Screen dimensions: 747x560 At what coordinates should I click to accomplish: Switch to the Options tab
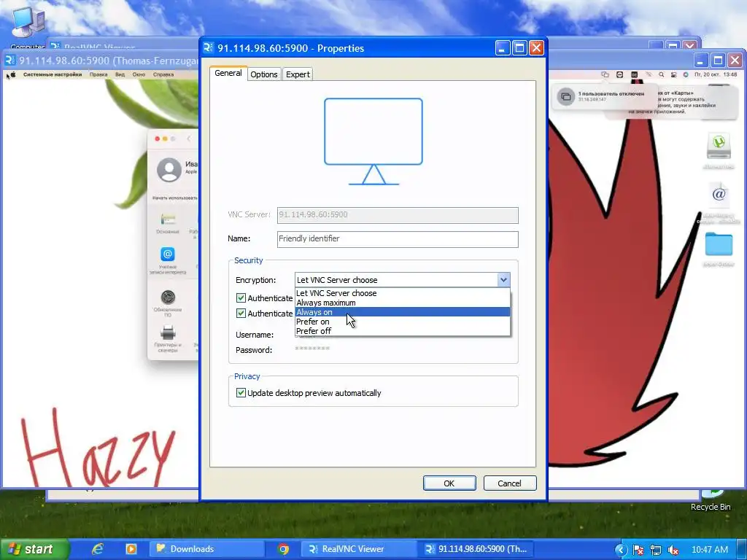point(263,74)
